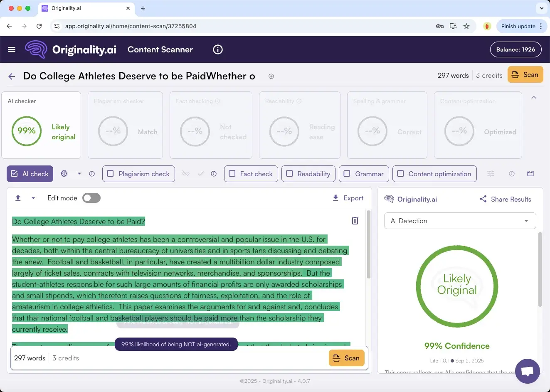
Task: Click the top Scan button
Action: pyautogui.click(x=525, y=75)
